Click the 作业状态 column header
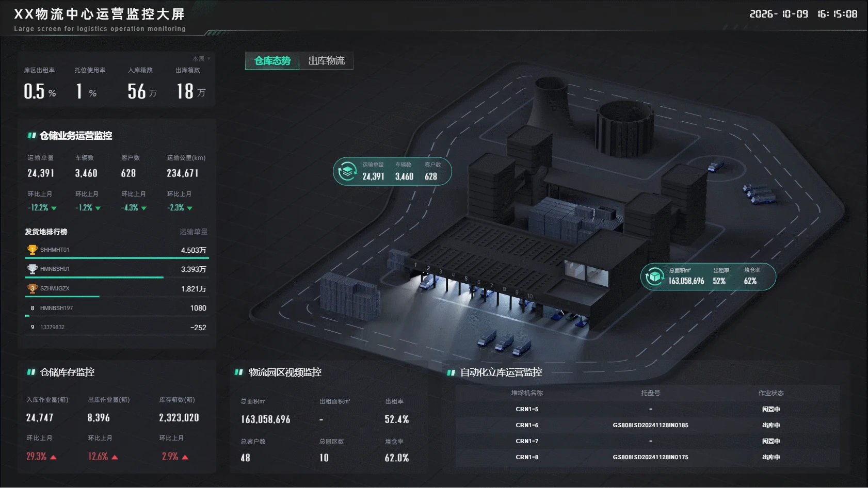 click(x=771, y=393)
